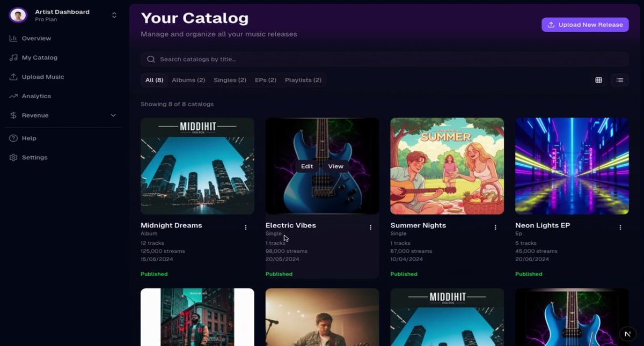Go to My Catalog in sidebar
This screenshot has height=346, width=644.
pyautogui.click(x=39, y=58)
